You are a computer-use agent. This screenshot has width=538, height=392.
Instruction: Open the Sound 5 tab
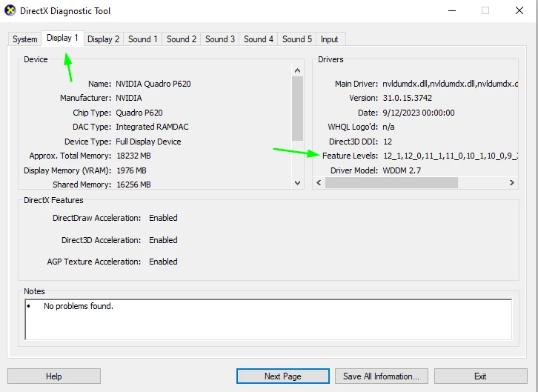point(297,39)
